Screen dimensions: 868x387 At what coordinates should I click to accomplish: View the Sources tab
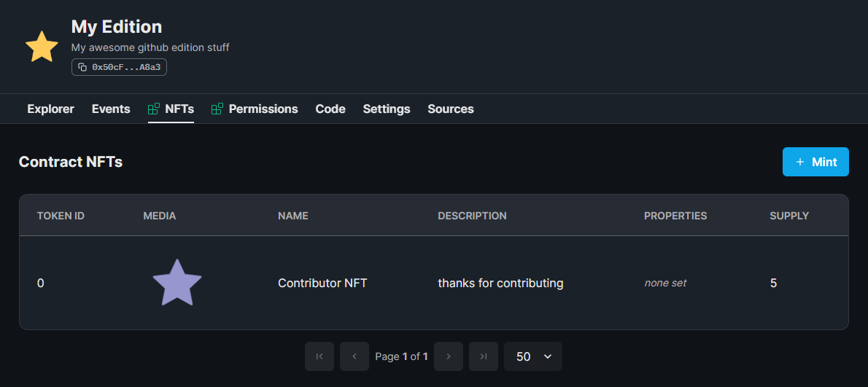coord(451,109)
